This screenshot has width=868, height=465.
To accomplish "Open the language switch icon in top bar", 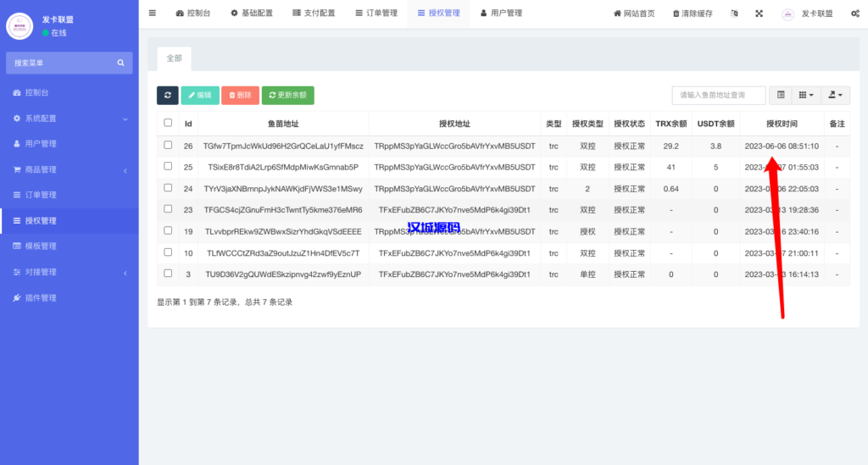I will tap(734, 14).
